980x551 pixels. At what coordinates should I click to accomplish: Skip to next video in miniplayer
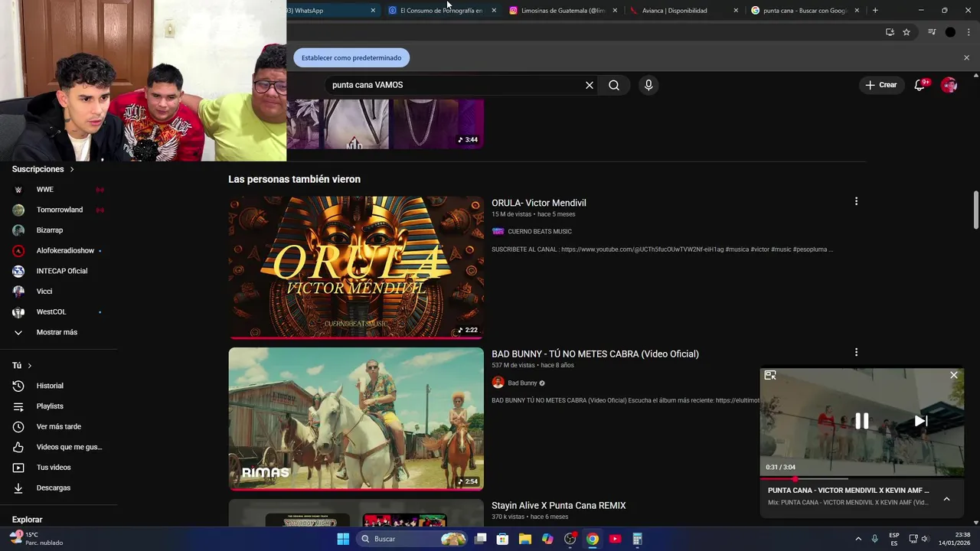pos(921,421)
